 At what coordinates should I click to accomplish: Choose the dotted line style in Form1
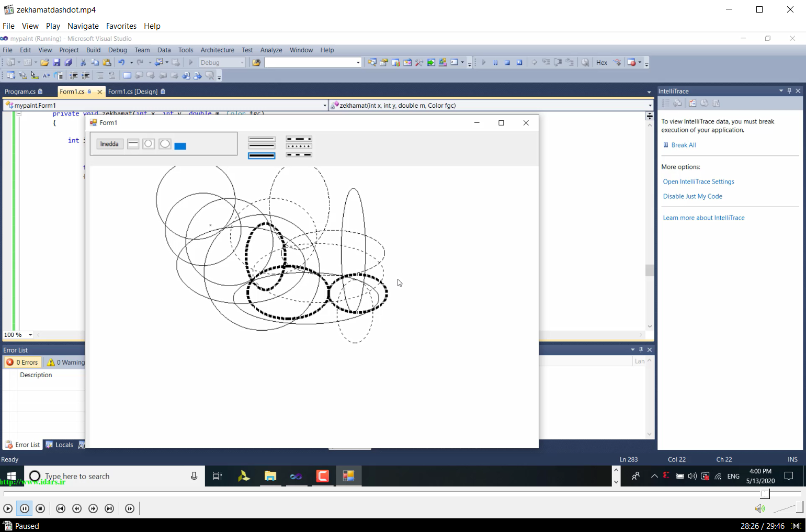299,146
